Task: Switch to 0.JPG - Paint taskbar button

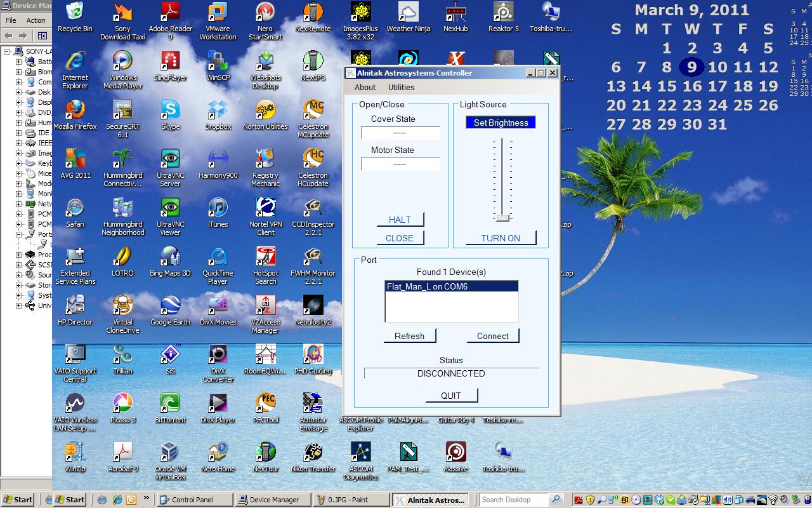Action: pos(352,500)
